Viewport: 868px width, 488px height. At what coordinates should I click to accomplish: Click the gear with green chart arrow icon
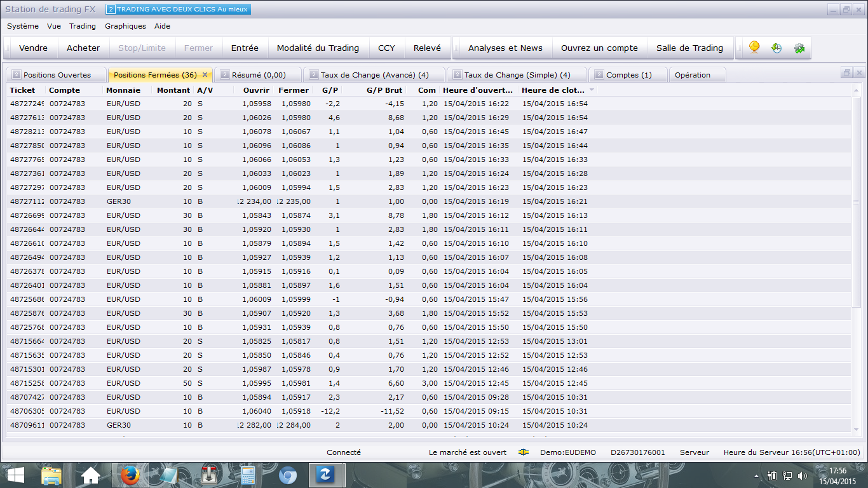799,48
